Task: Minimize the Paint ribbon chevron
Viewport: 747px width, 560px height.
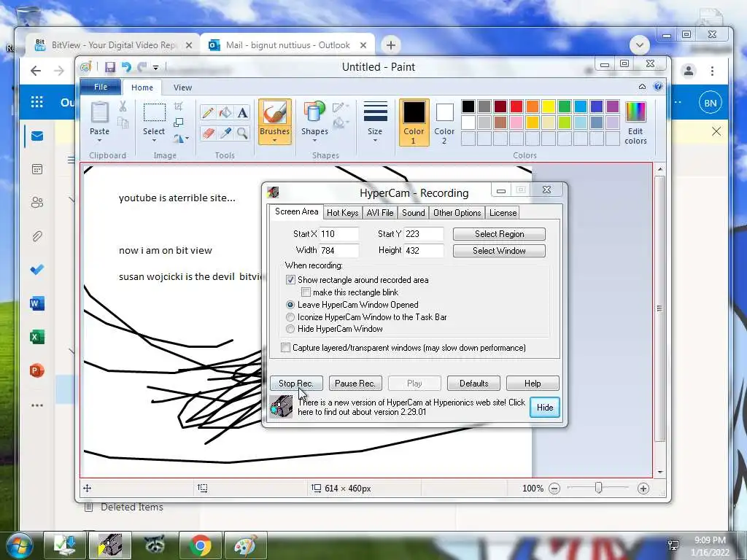Action: coord(642,87)
